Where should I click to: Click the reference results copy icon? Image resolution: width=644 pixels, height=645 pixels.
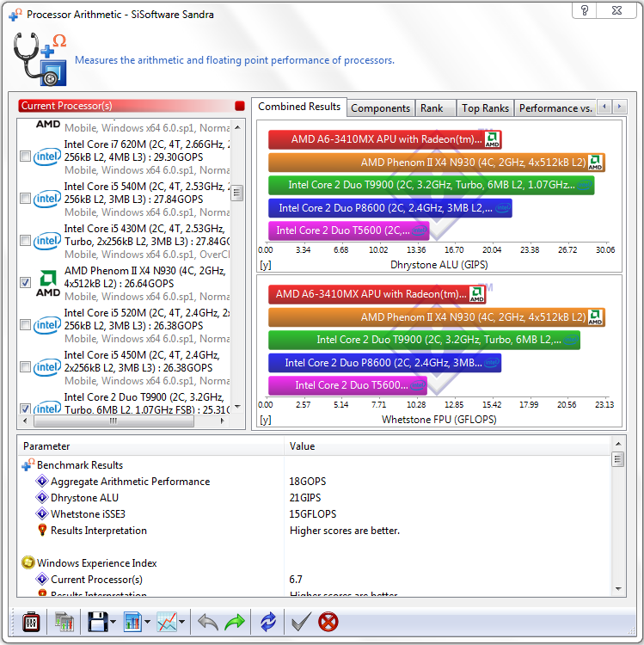[x=64, y=622]
